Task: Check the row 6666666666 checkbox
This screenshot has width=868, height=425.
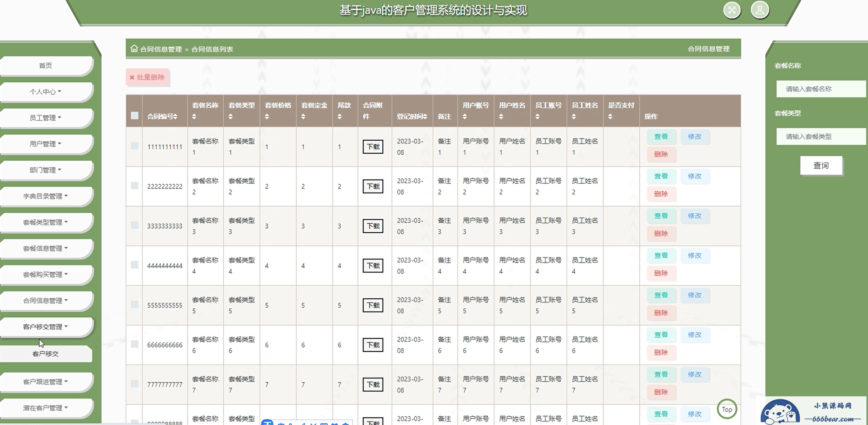Action: [134, 344]
